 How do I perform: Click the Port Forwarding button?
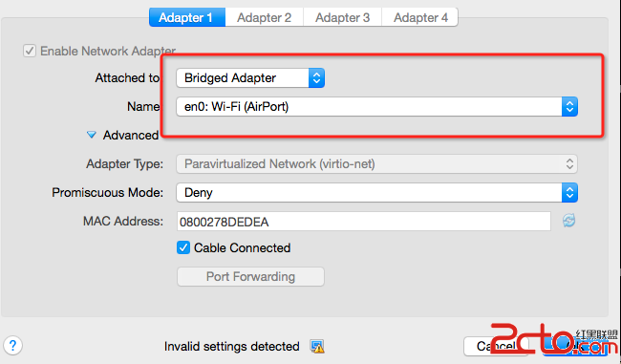250,276
